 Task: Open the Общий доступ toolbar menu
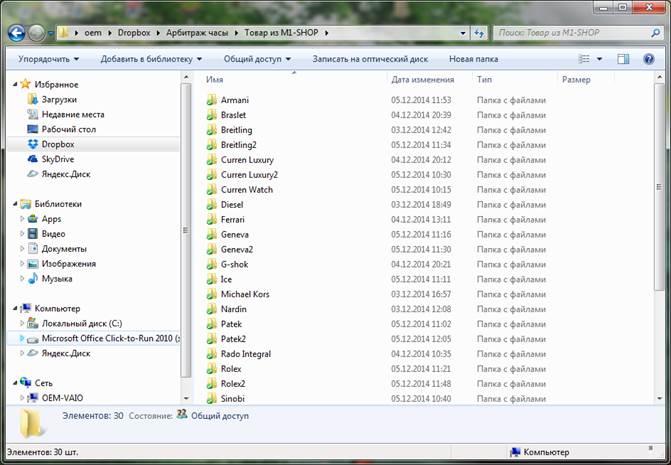pos(257,59)
